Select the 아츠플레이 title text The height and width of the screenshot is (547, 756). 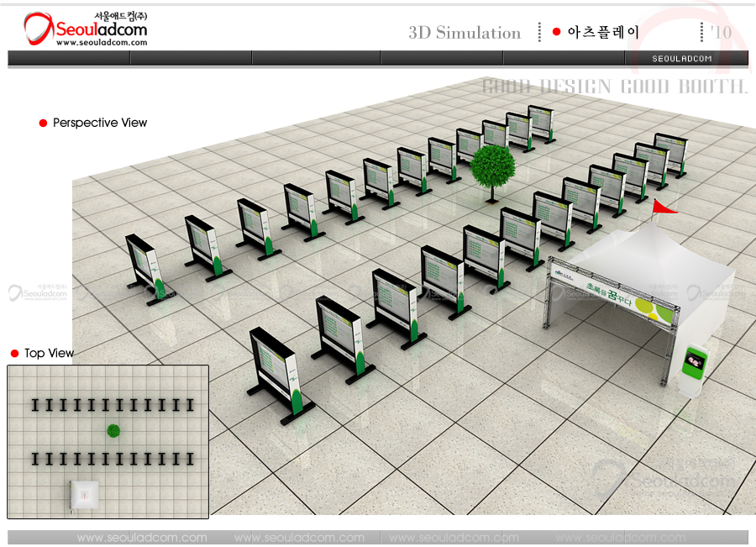tap(603, 32)
